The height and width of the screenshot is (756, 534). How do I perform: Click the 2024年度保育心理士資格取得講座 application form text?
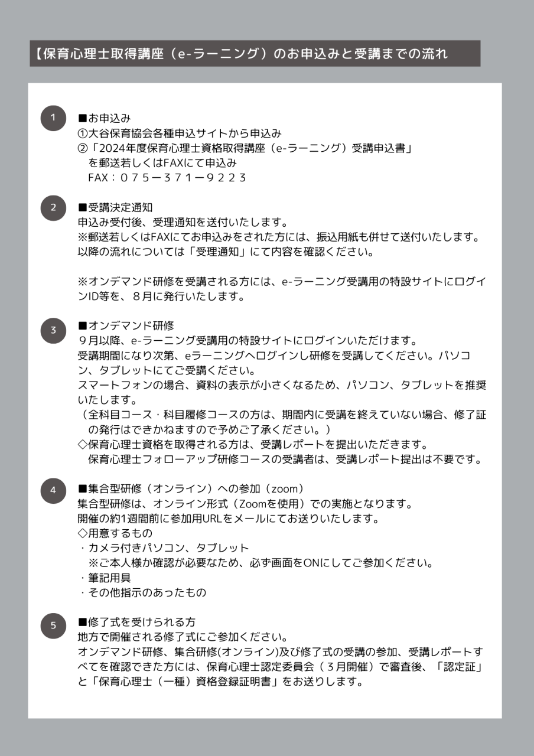tap(245, 148)
